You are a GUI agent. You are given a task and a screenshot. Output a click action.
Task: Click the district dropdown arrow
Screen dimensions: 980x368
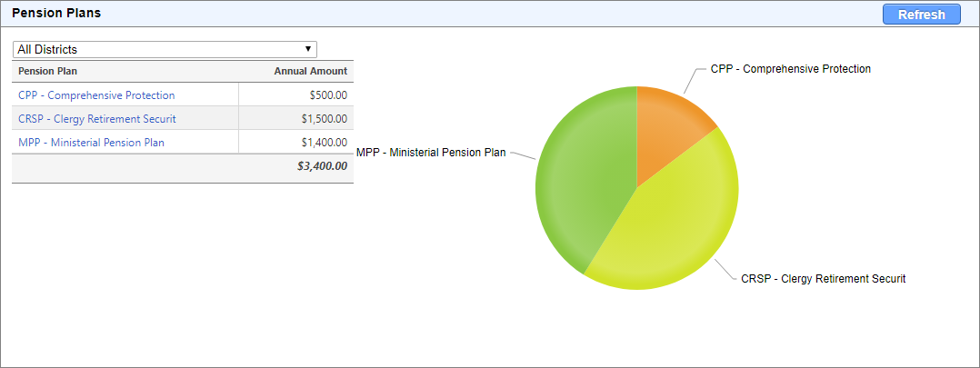[309, 49]
